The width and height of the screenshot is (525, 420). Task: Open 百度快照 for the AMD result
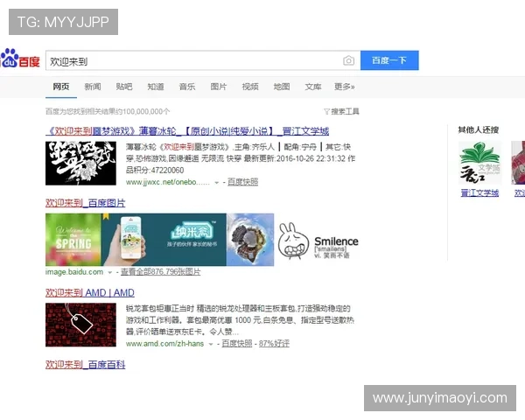pos(237,343)
